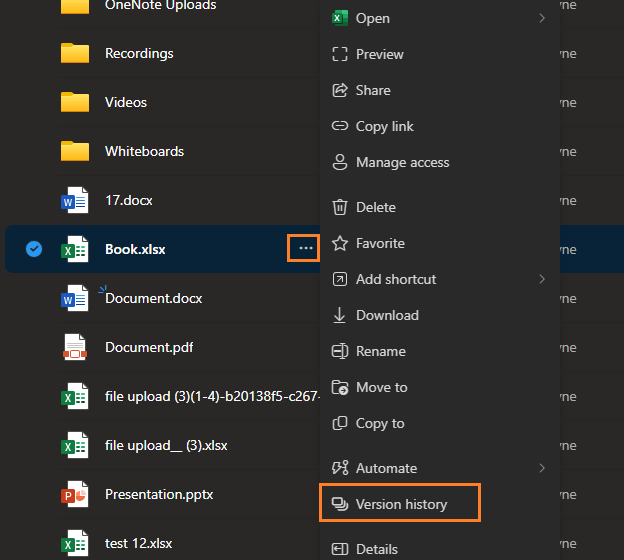Viewport: 624px width, 560px height.
Task: Click the Preview frame icon
Action: pyautogui.click(x=340, y=54)
